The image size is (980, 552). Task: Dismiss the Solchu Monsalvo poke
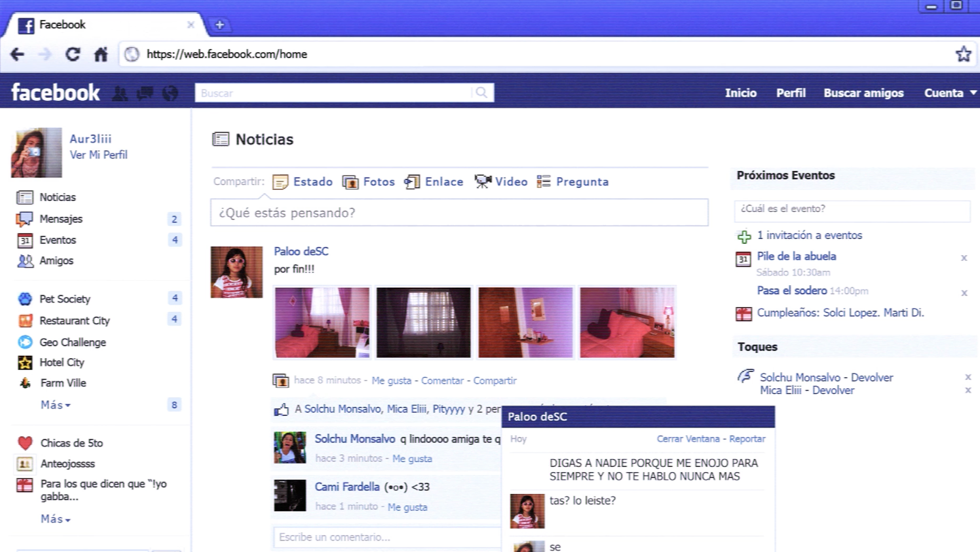968,377
